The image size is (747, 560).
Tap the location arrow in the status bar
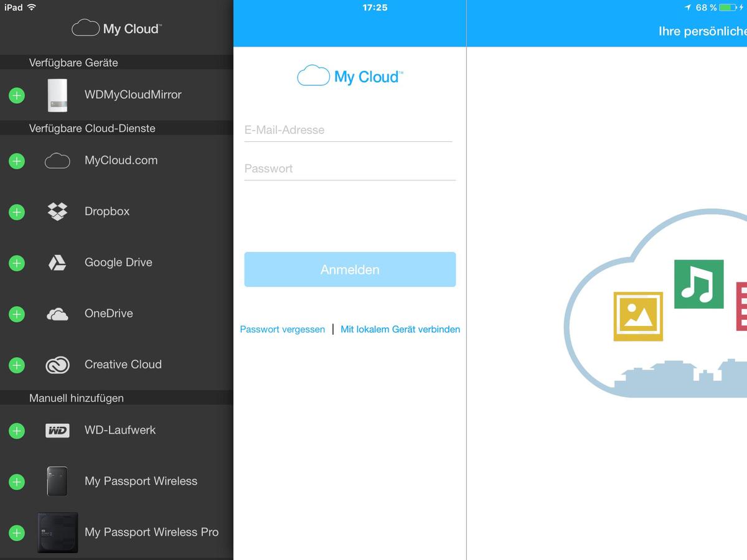pyautogui.click(x=687, y=7)
